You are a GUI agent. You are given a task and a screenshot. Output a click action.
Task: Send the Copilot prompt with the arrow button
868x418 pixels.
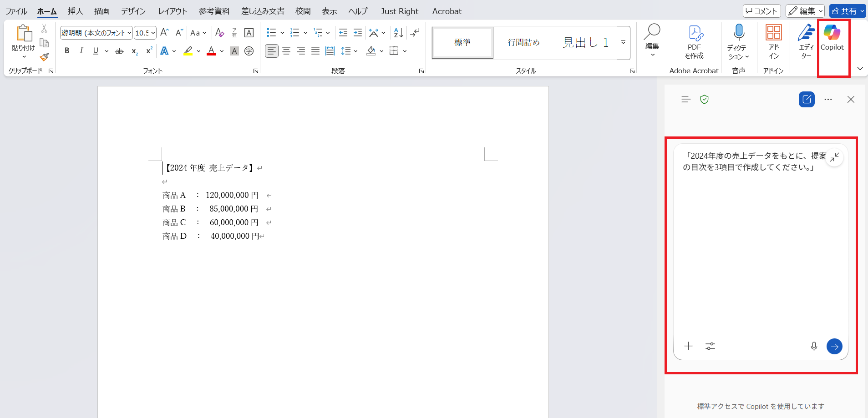[834, 347]
